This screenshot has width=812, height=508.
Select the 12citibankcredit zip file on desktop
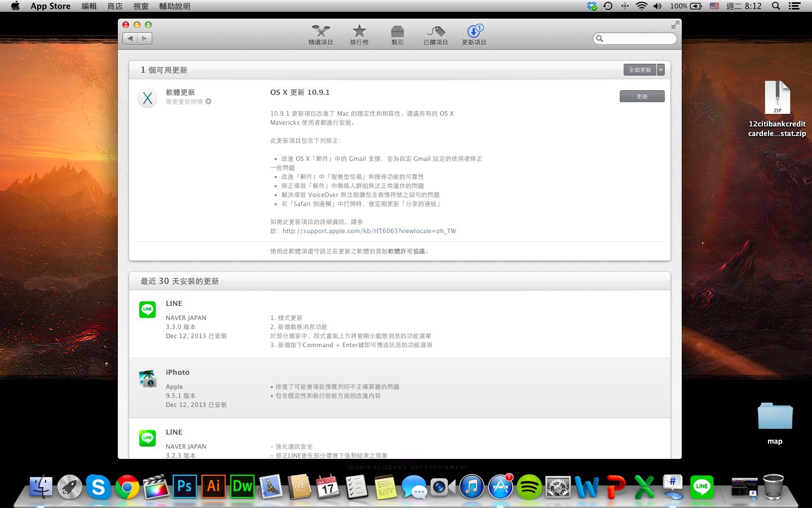777,109
